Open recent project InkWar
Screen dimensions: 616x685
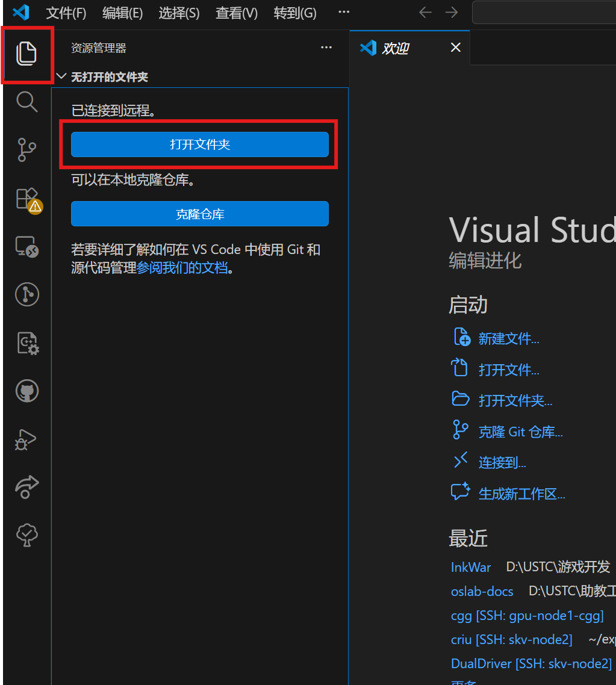click(470, 567)
